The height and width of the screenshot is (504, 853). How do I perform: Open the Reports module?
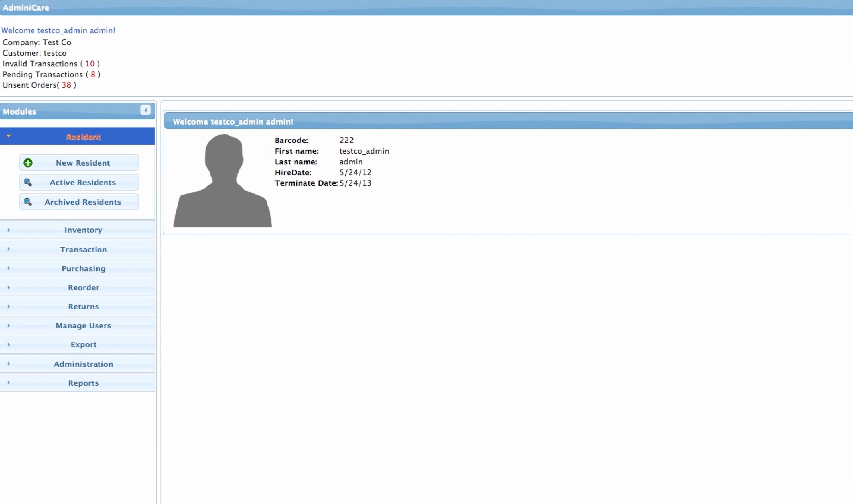(83, 383)
